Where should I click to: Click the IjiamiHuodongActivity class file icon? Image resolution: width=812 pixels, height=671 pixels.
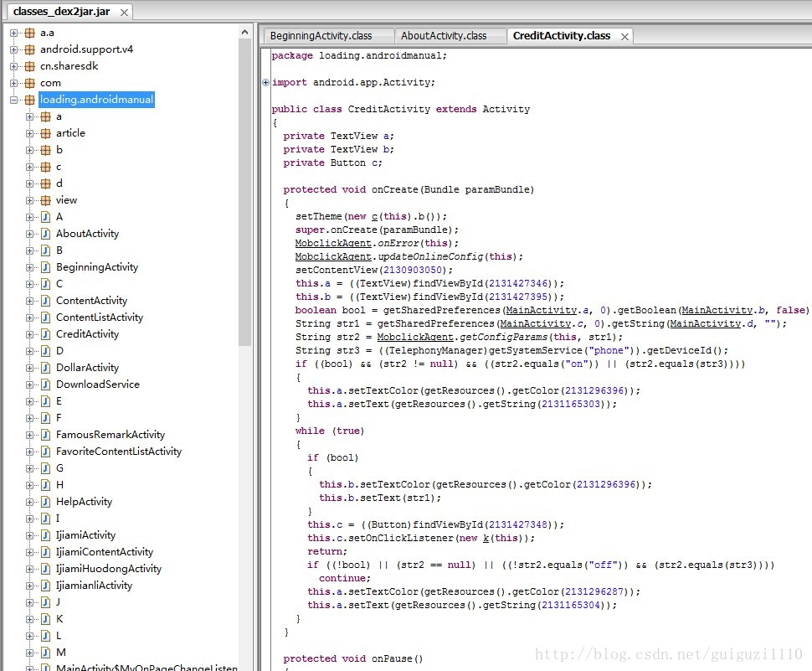click(45, 569)
